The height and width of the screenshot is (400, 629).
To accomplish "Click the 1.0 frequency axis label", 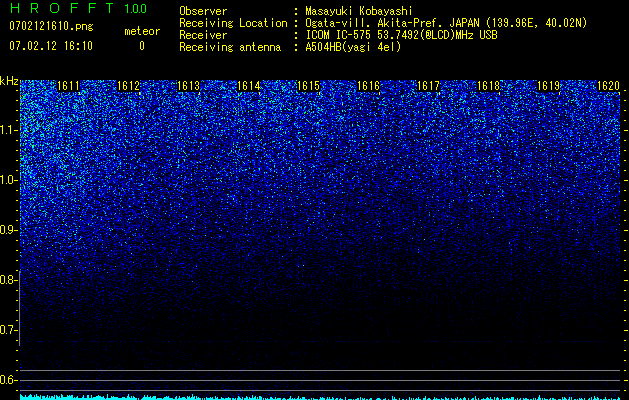I will [x=8, y=180].
